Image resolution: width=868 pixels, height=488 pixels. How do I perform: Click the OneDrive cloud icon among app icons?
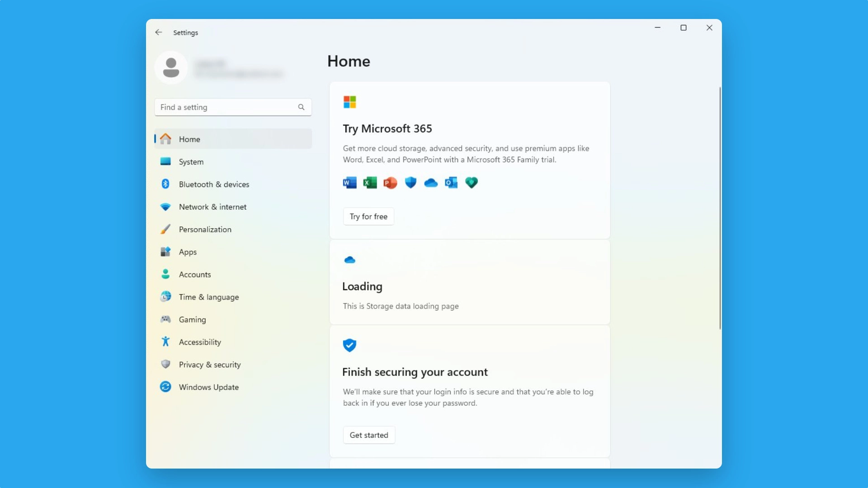coord(431,183)
